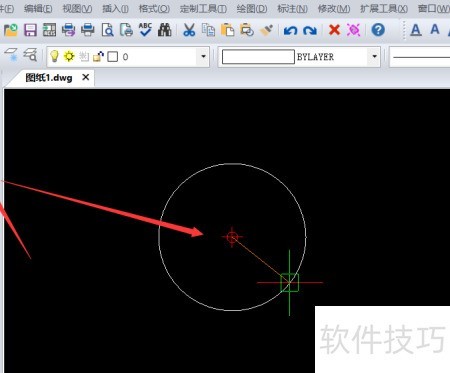Open Find with the binoculars icon
This screenshot has height=373, width=450.
pyautogui.click(x=165, y=30)
